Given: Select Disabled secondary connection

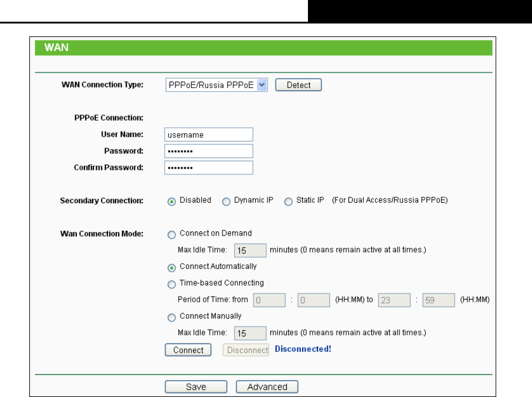Looking at the screenshot, I should 172,201.
